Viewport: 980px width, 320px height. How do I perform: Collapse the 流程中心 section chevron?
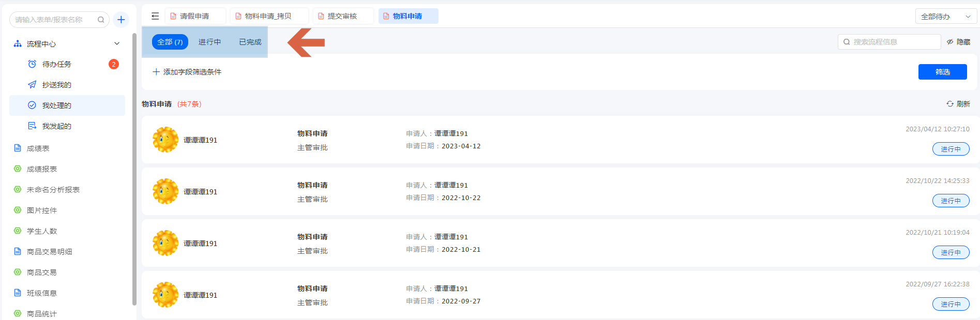point(117,44)
